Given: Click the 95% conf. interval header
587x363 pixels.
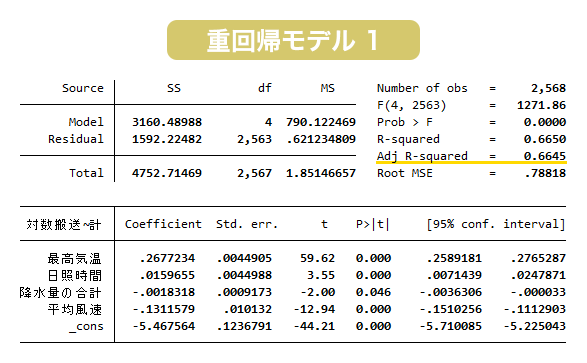Looking at the screenshot, I should click(496, 224).
